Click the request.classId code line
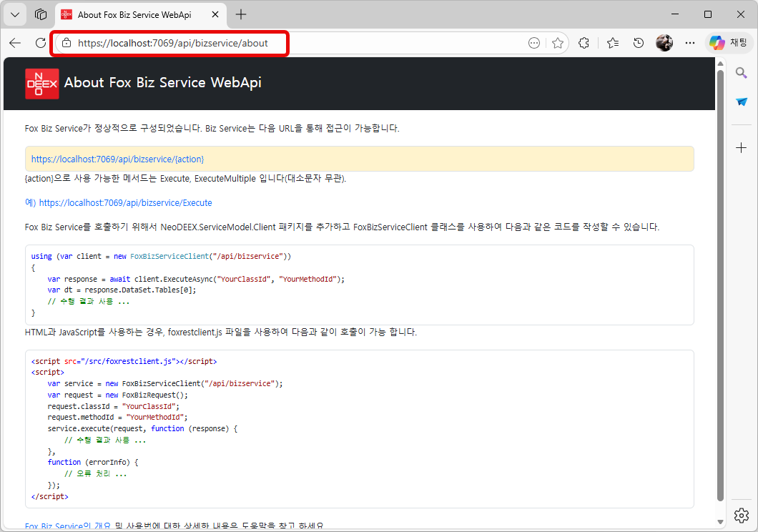Image resolution: width=758 pixels, height=532 pixels. pyautogui.click(x=113, y=406)
